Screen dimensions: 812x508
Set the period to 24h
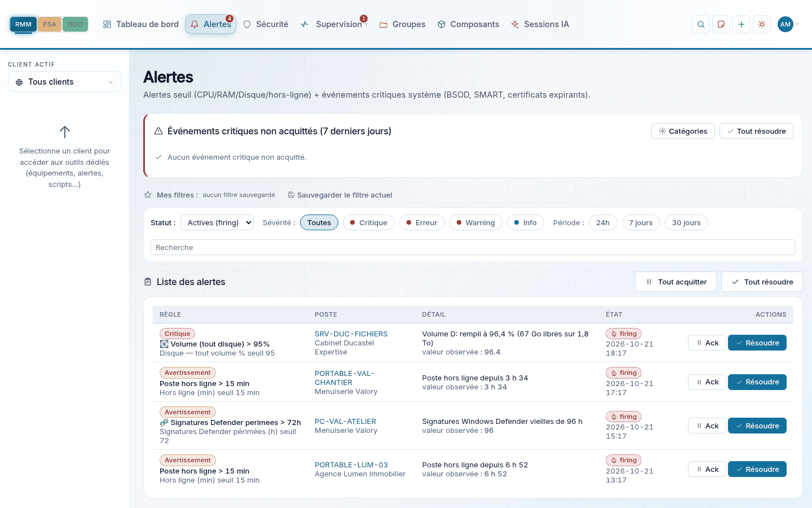(x=603, y=222)
